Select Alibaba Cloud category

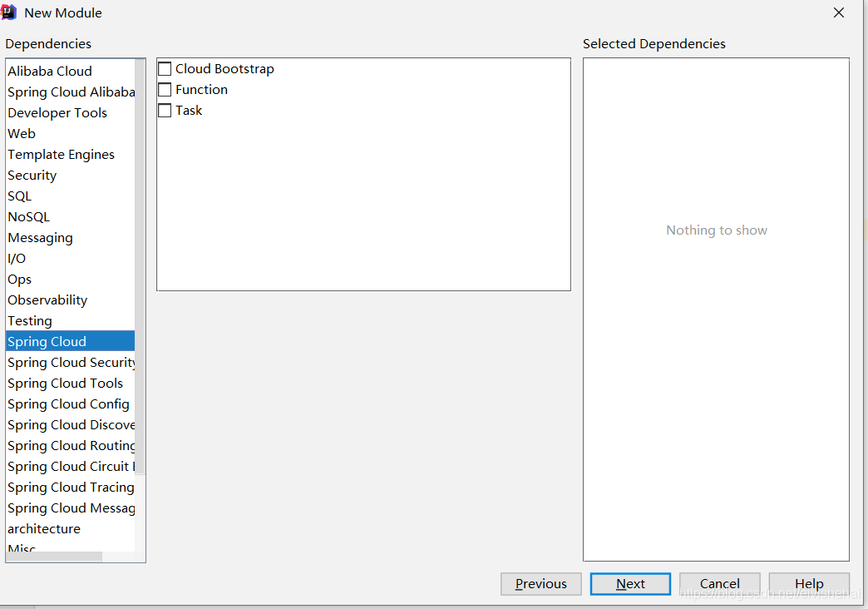pos(71,71)
